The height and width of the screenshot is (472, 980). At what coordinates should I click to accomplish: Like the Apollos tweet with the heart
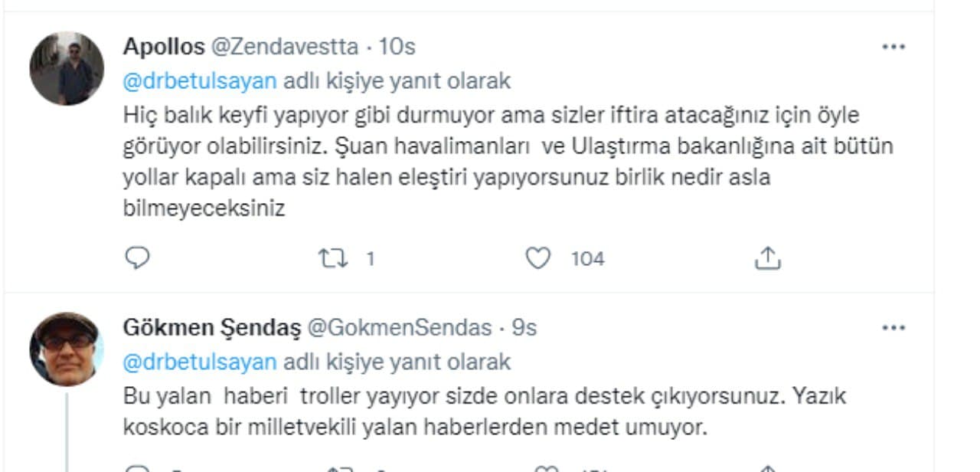coord(540,259)
